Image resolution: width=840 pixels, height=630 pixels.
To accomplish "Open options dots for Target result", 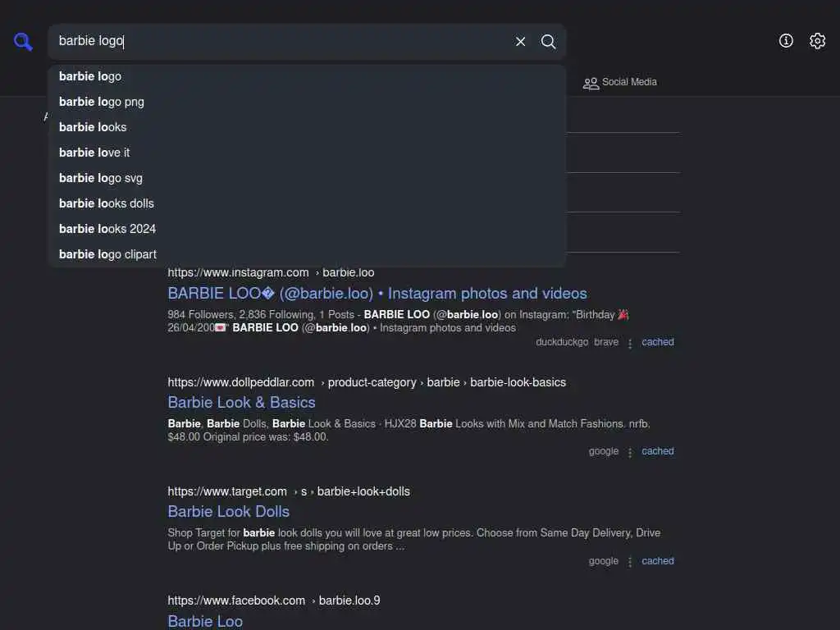I will 630,561.
